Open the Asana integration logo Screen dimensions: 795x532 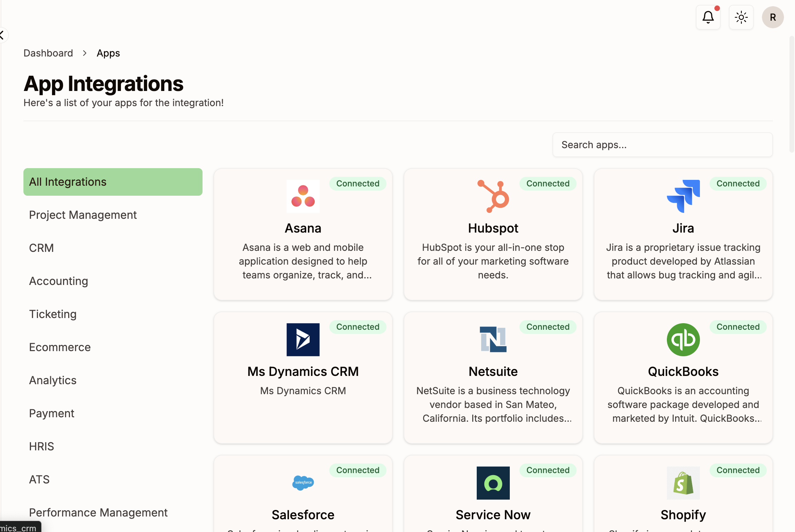(303, 196)
